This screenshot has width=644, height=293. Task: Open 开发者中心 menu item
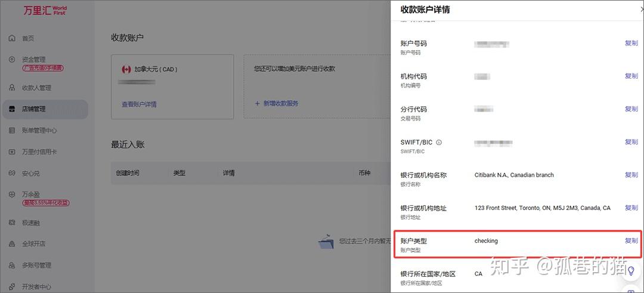point(36,286)
